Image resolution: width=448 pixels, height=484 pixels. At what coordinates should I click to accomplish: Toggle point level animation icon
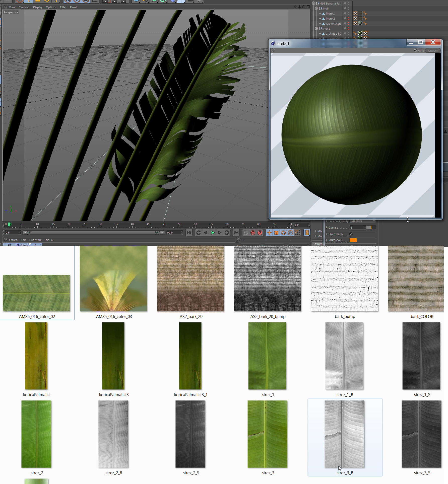click(297, 233)
